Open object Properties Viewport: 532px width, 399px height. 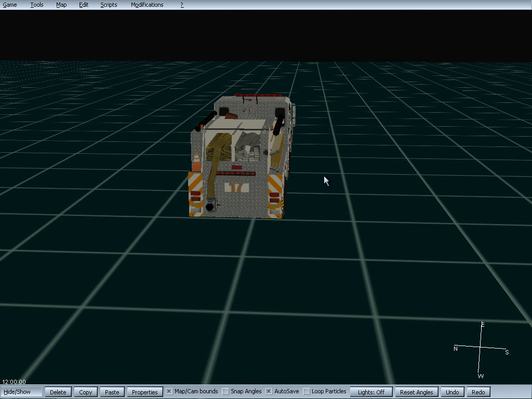(145, 392)
